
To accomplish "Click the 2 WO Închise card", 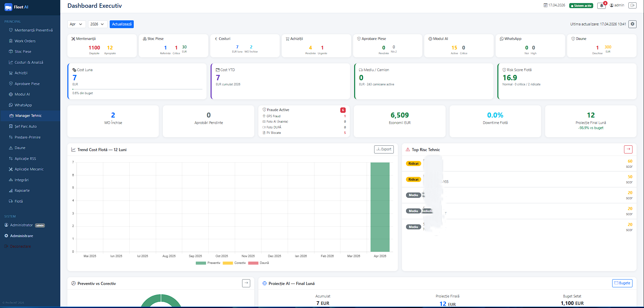I will pyautogui.click(x=113, y=121).
